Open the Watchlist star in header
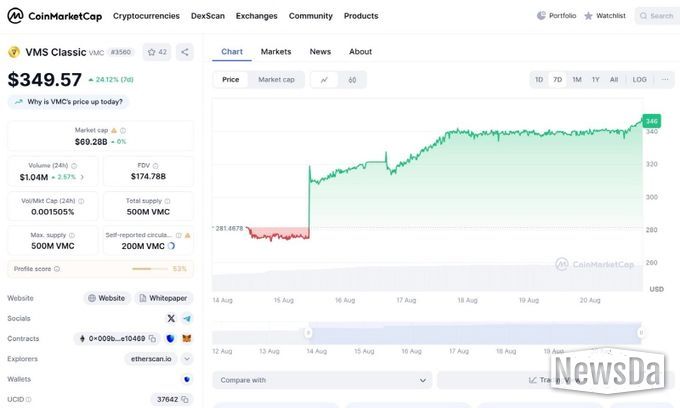Screen dimensions: 680x408 click(x=588, y=16)
